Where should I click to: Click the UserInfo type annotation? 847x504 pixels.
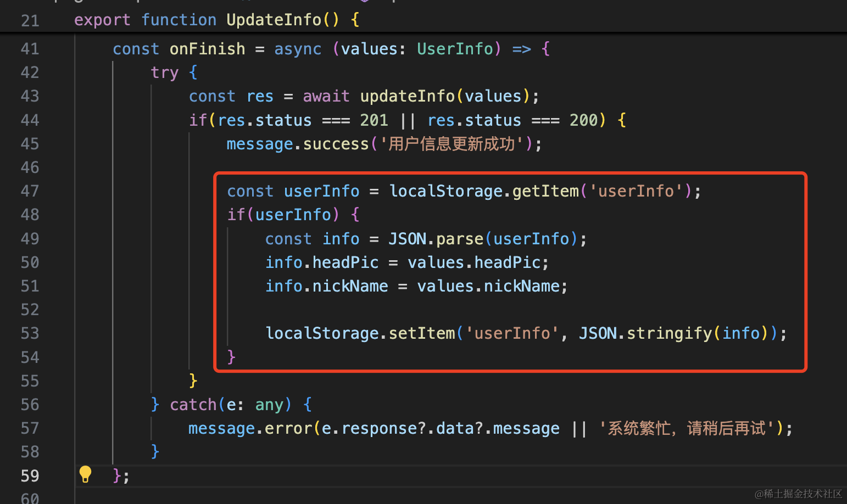pos(455,49)
